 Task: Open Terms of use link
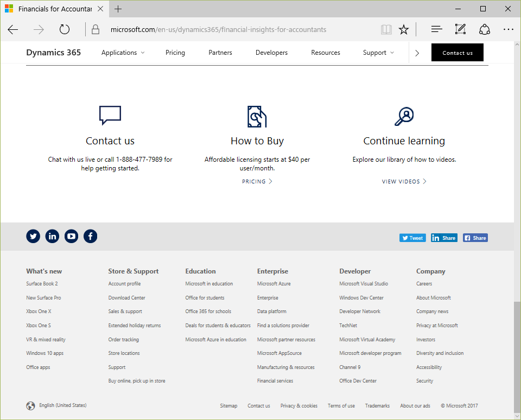click(341, 406)
